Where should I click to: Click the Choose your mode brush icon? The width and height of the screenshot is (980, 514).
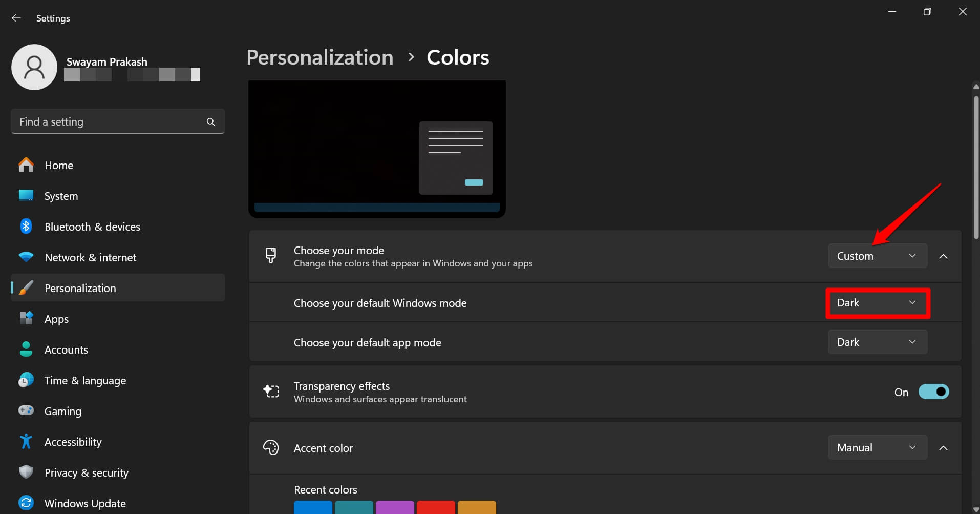click(x=271, y=255)
